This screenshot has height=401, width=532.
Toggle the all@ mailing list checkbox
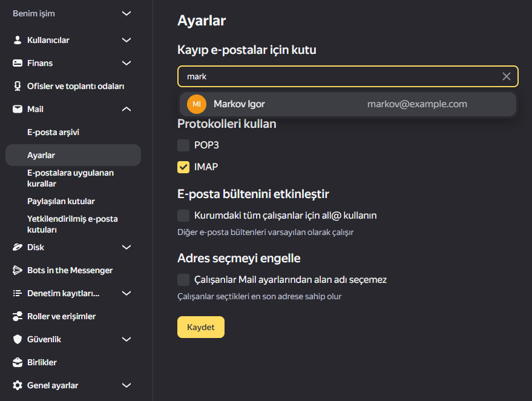[x=183, y=216]
